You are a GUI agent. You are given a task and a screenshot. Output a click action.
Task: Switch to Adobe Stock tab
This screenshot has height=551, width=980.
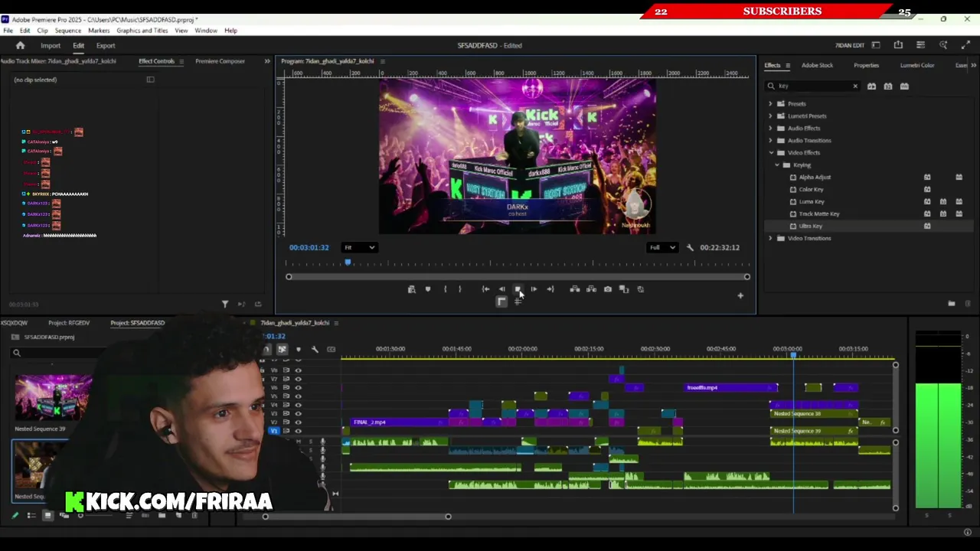click(817, 66)
